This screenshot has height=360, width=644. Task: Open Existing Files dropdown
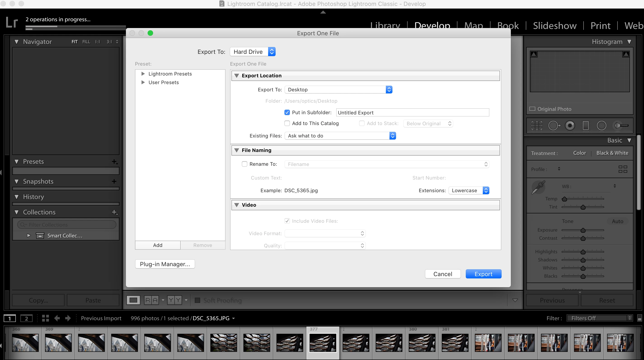[340, 136]
